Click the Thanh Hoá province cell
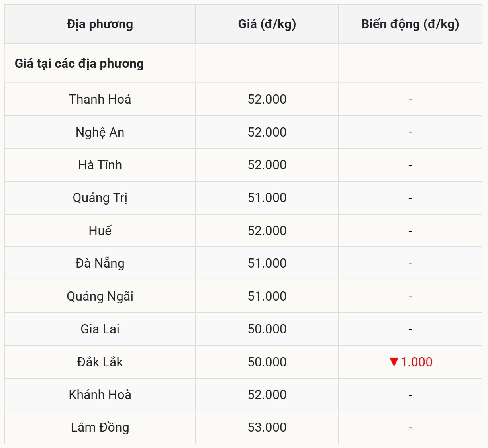 [100, 99]
